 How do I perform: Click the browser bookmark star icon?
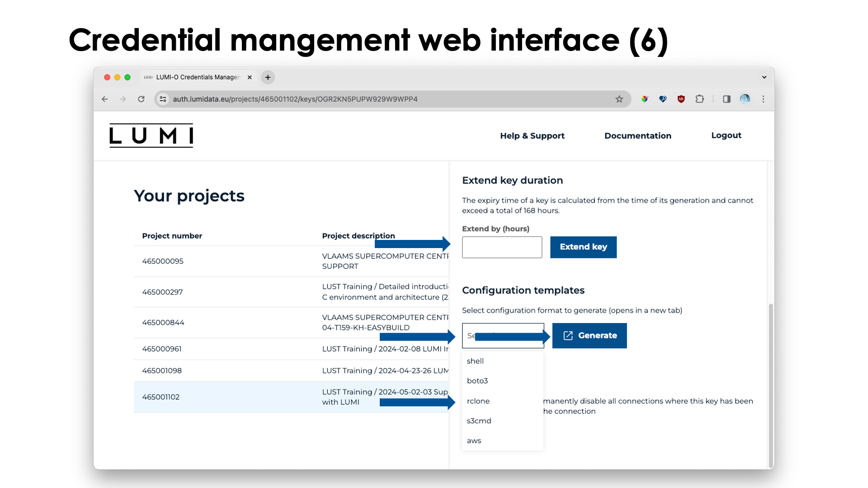pyautogui.click(x=619, y=99)
